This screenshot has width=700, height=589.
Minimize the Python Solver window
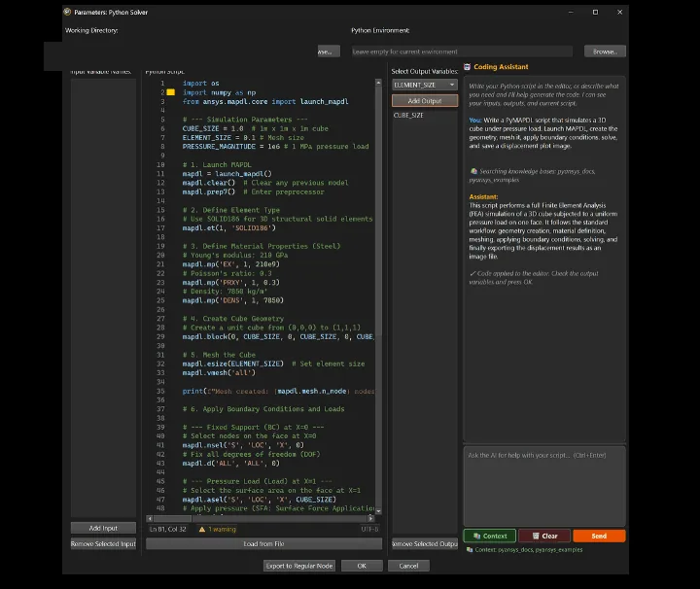point(571,12)
